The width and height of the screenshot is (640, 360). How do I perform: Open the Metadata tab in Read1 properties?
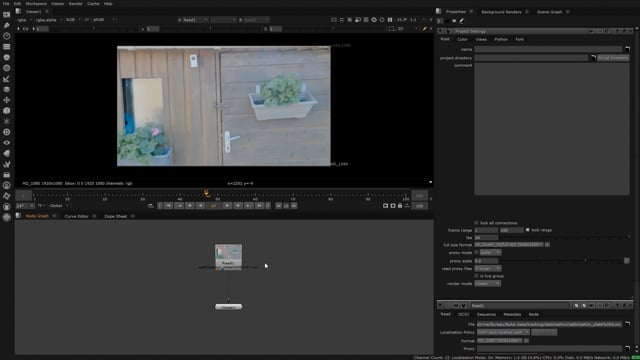tap(512, 314)
